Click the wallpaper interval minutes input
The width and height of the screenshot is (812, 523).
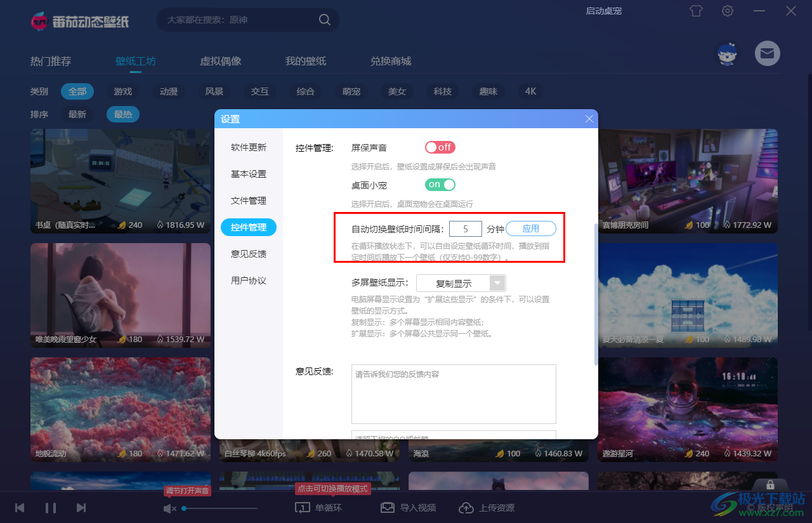pyautogui.click(x=466, y=228)
